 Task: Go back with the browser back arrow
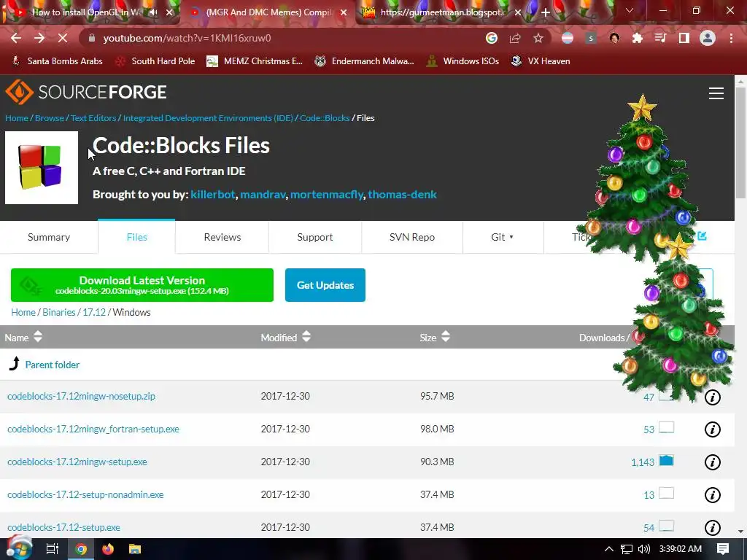click(x=16, y=38)
